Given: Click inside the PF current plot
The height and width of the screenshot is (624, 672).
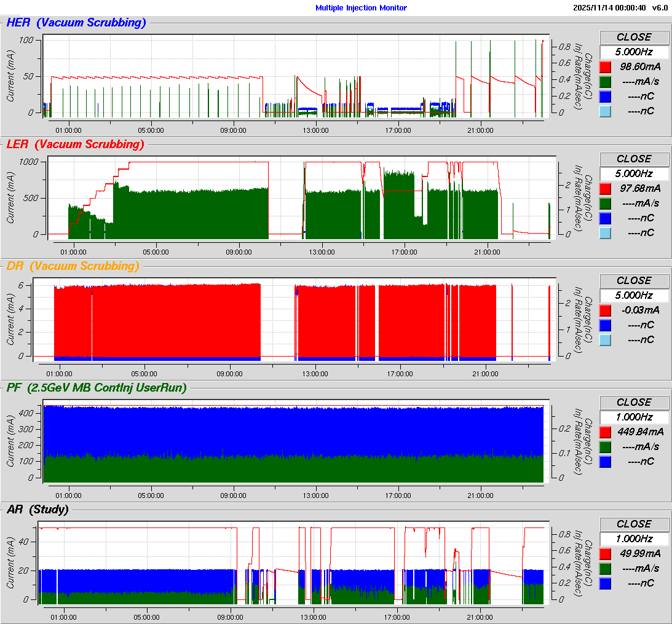Looking at the screenshot, I should 296,441.
